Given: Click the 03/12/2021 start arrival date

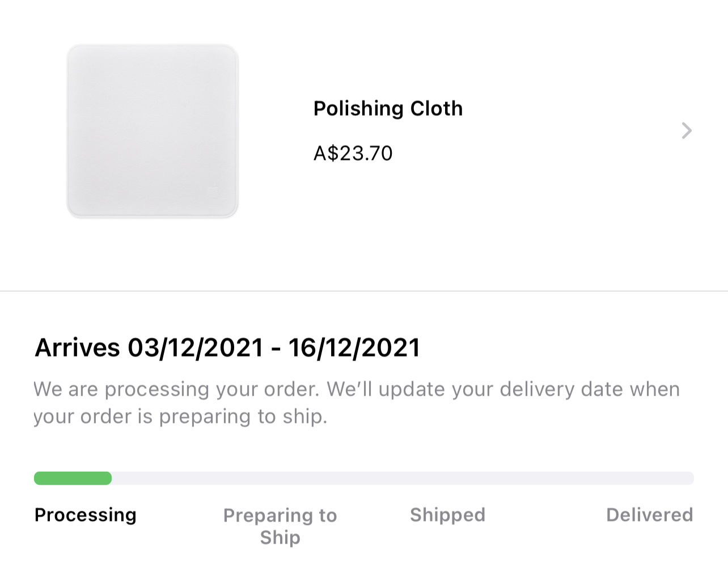Looking at the screenshot, I should (x=196, y=347).
